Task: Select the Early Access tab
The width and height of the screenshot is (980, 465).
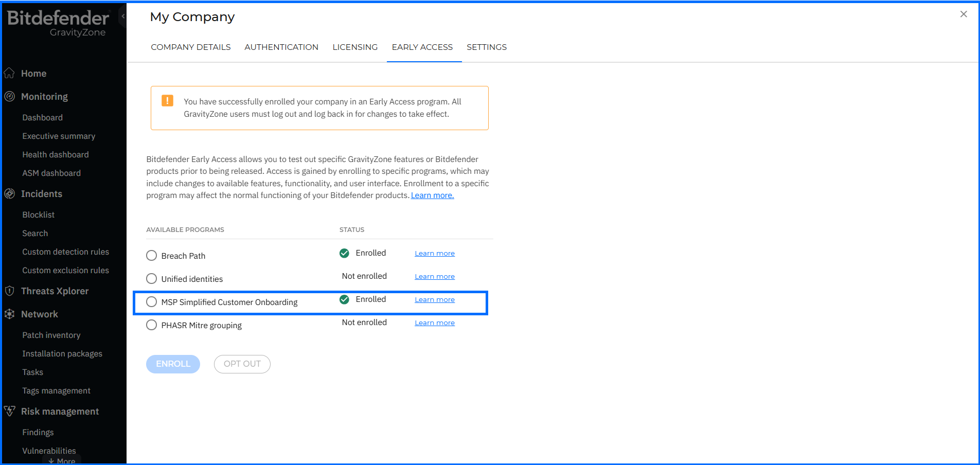Action: pyautogui.click(x=422, y=47)
